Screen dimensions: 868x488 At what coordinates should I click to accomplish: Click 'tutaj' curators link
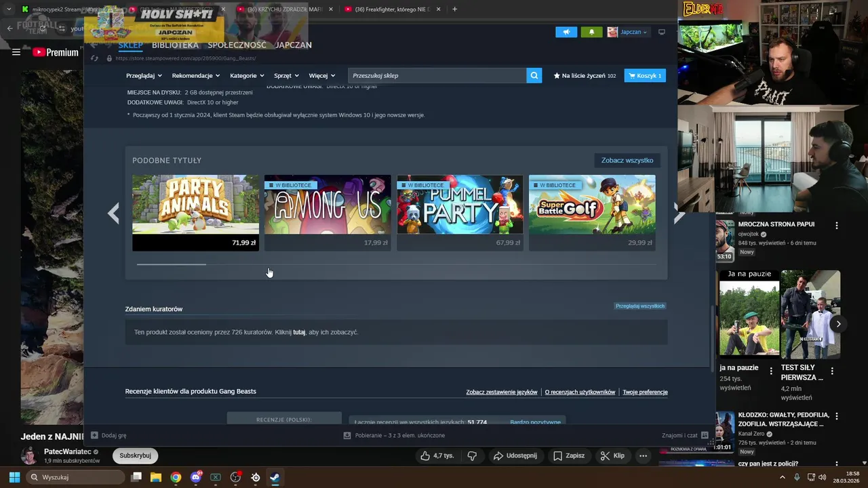pos(299,333)
